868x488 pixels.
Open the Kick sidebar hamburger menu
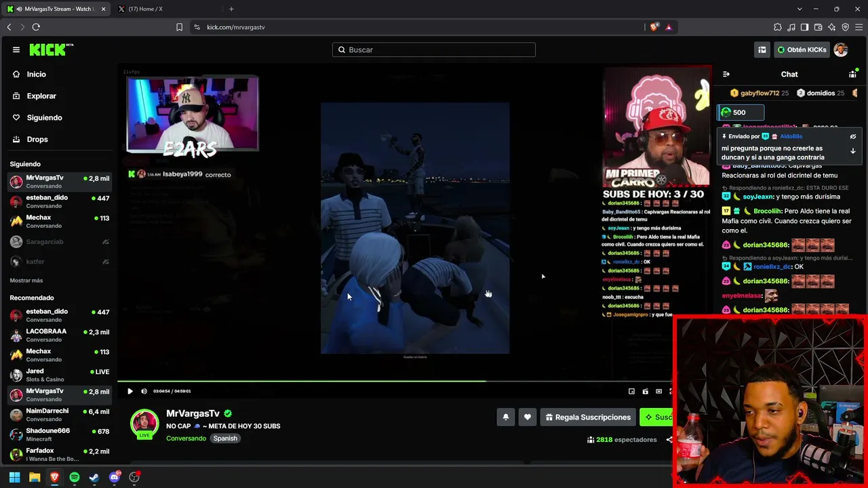pyautogui.click(x=16, y=49)
